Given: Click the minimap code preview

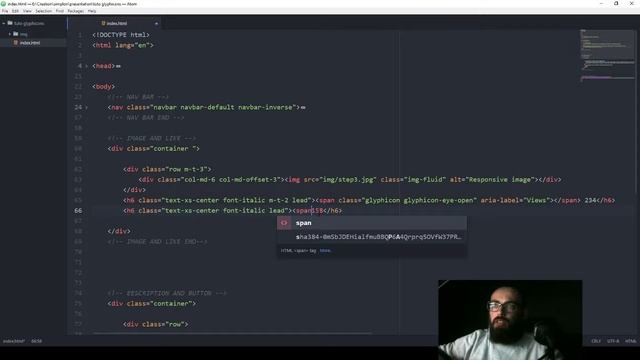Looking at the screenshot, I should tap(607, 55).
